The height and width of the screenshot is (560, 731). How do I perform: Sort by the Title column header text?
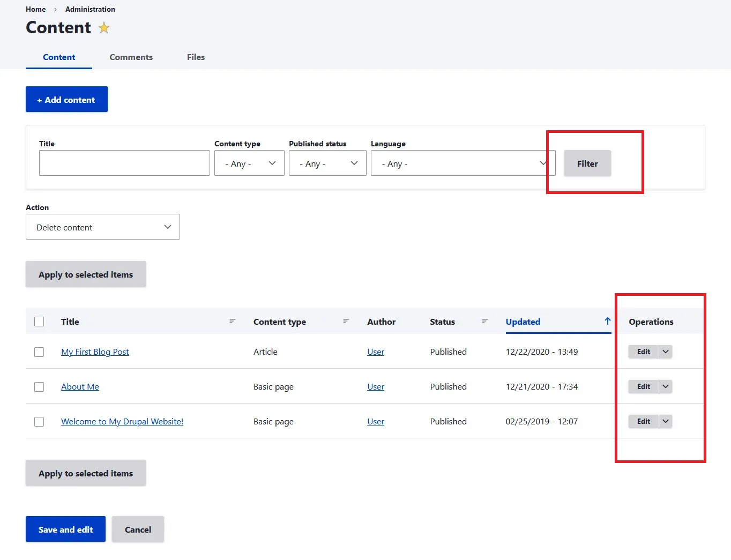click(x=70, y=322)
